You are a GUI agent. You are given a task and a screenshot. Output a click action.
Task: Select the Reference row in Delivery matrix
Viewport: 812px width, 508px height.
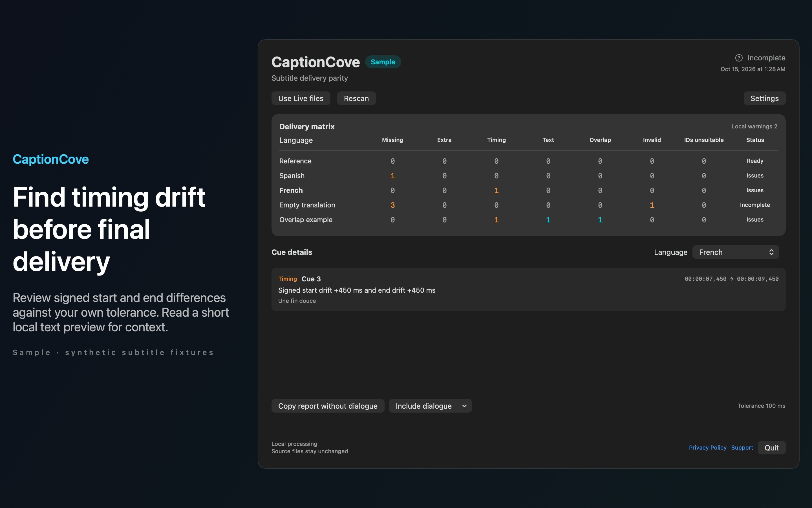(528, 161)
